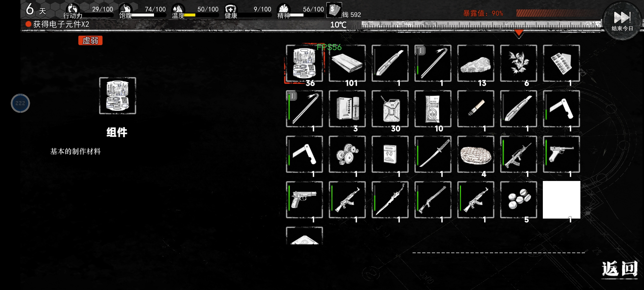
Task: Pick the round pills with count 5
Action: [518, 200]
